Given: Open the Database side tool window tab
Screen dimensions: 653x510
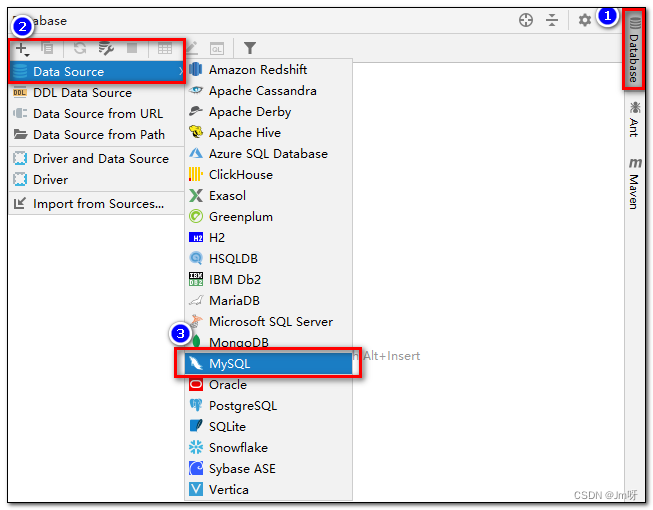Looking at the screenshot, I should pyautogui.click(x=634, y=49).
